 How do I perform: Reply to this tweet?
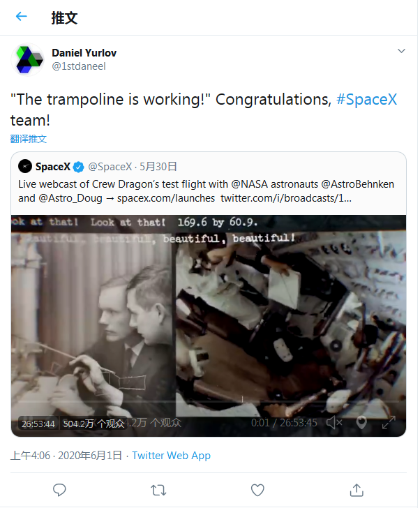click(60, 489)
